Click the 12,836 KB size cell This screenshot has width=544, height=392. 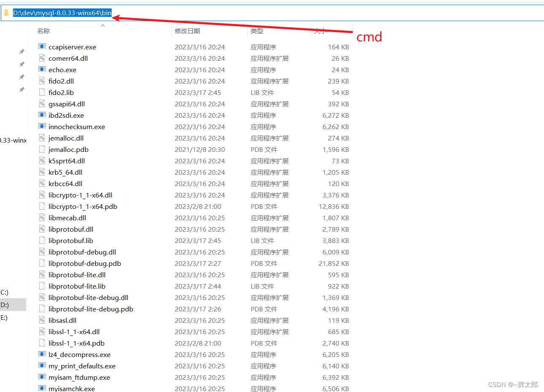[x=334, y=206]
